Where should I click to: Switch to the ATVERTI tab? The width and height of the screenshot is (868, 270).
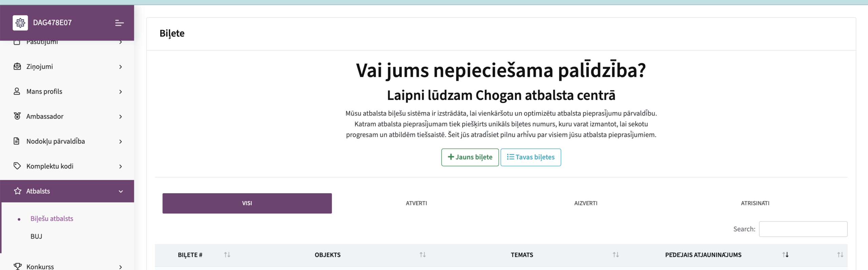pyautogui.click(x=416, y=203)
